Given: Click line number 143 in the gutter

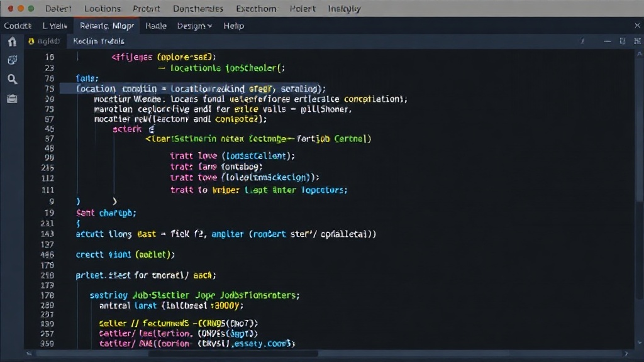Looking at the screenshot, I should click(47, 234).
